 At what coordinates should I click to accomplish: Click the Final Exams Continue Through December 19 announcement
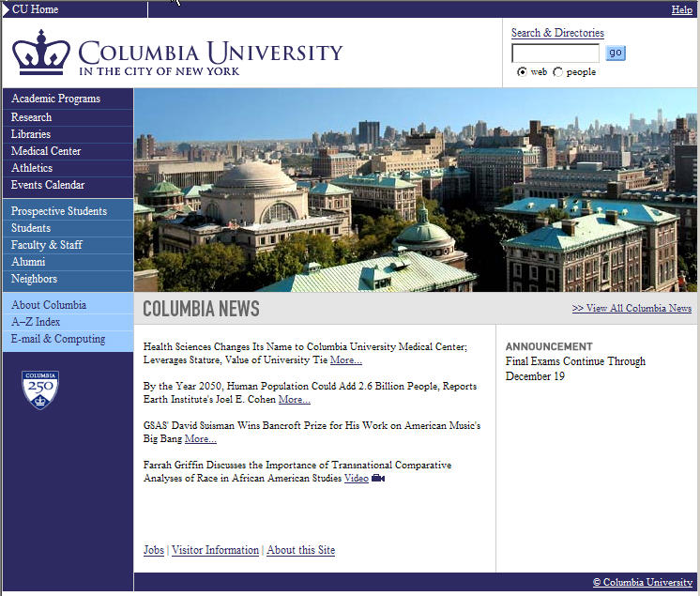click(x=575, y=369)
